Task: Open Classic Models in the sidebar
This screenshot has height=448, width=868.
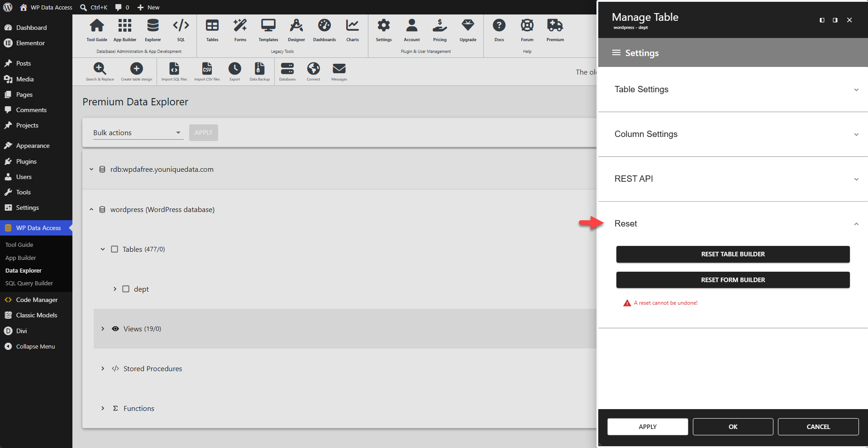Action: [x=36, y=315]
